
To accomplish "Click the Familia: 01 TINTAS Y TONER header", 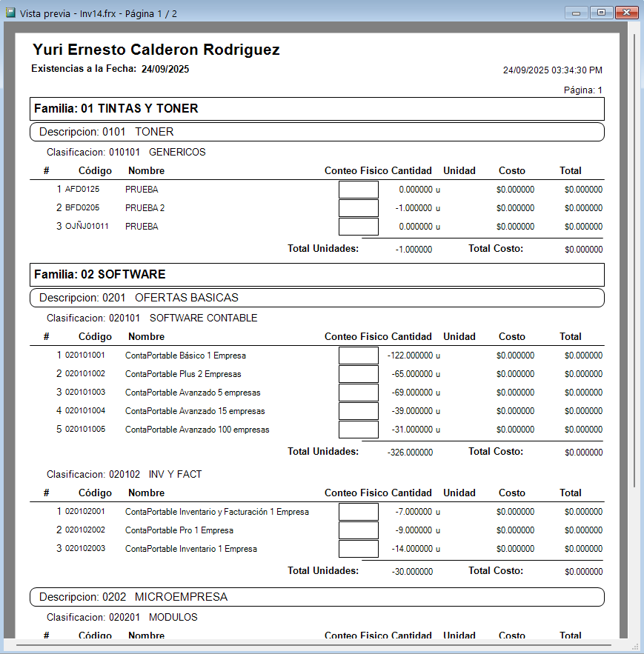I will pyautogui.click(x=316, y=109).
